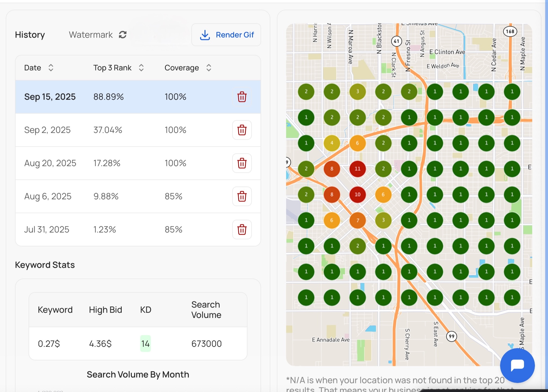Click the red rank 10 map pin

[x=357, y=195]
